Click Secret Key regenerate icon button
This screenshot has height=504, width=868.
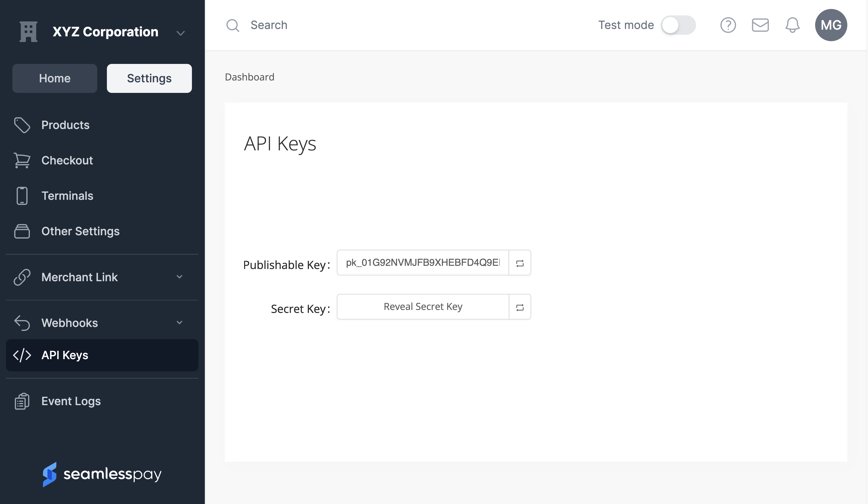coord(520,307)
